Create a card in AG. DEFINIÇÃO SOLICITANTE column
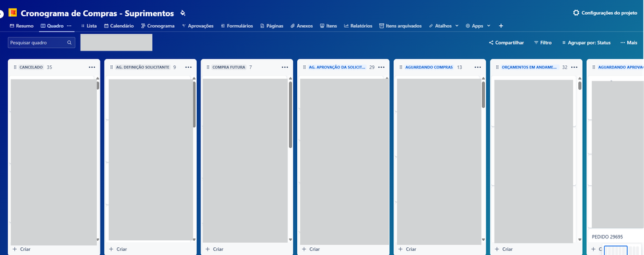644x255 pixels. pos(118,249)
